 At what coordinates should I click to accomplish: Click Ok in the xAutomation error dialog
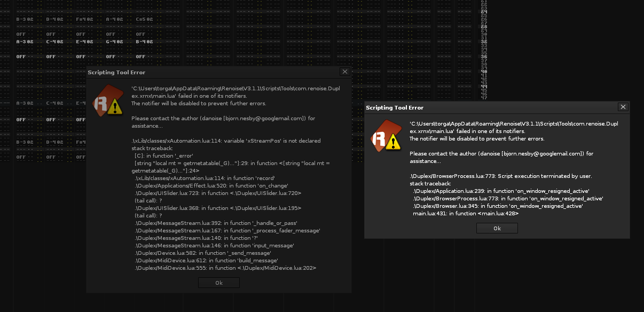click(x=219, y=283)
